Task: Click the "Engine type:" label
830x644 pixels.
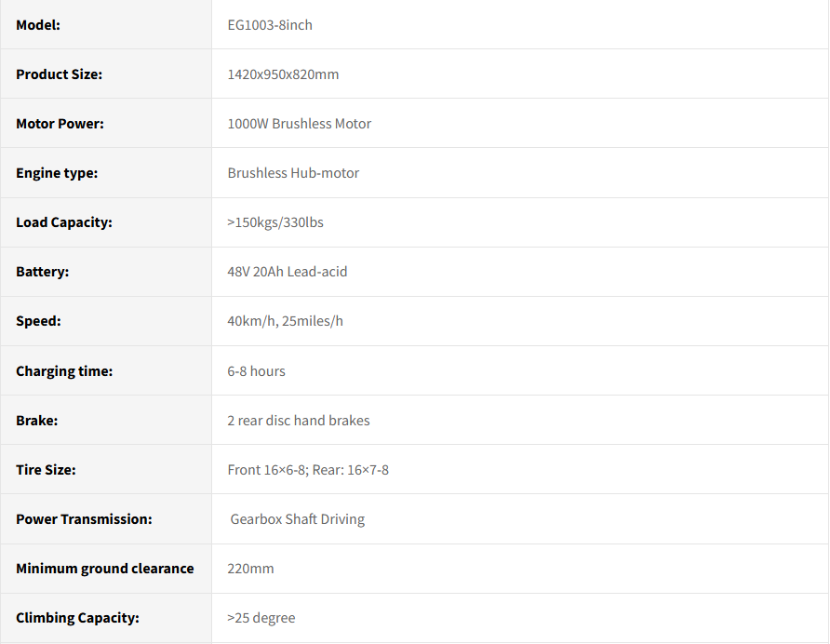Action: tap(57, 173)
